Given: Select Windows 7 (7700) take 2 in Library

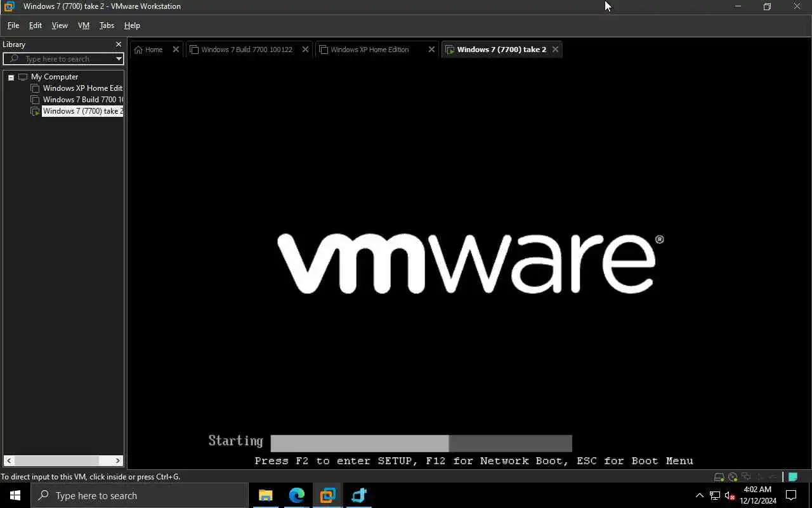Looking at the screenshot, I should click(x=82, y=111).
